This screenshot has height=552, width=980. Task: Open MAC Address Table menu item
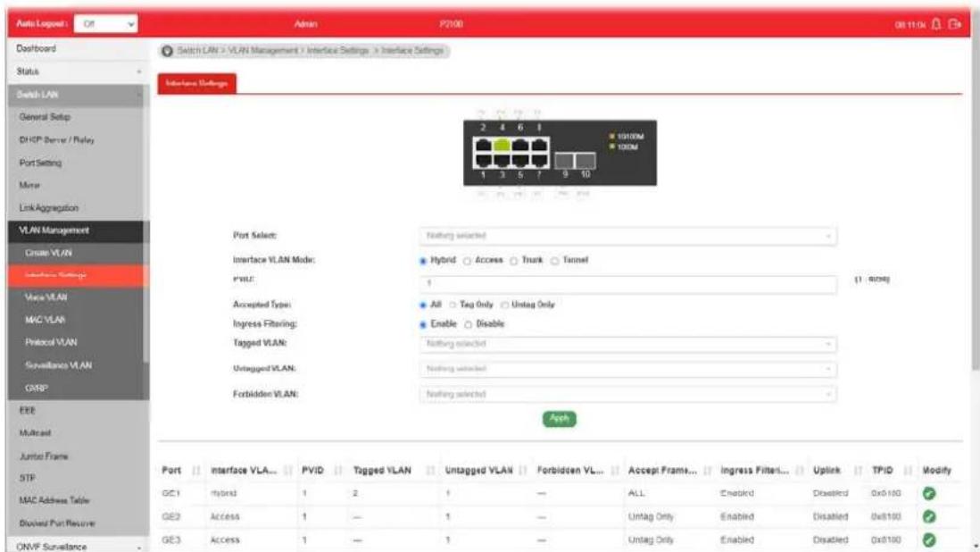tap(54, 501)
